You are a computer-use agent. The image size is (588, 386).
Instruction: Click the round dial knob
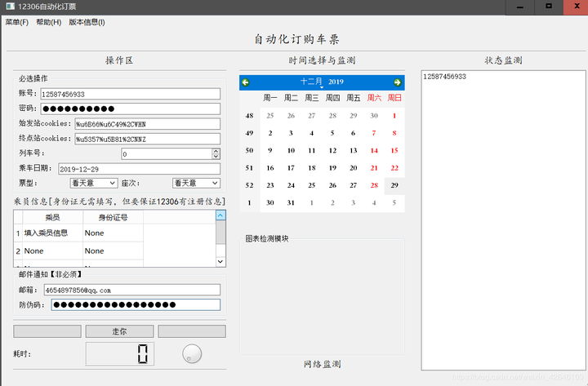point(192,354)
